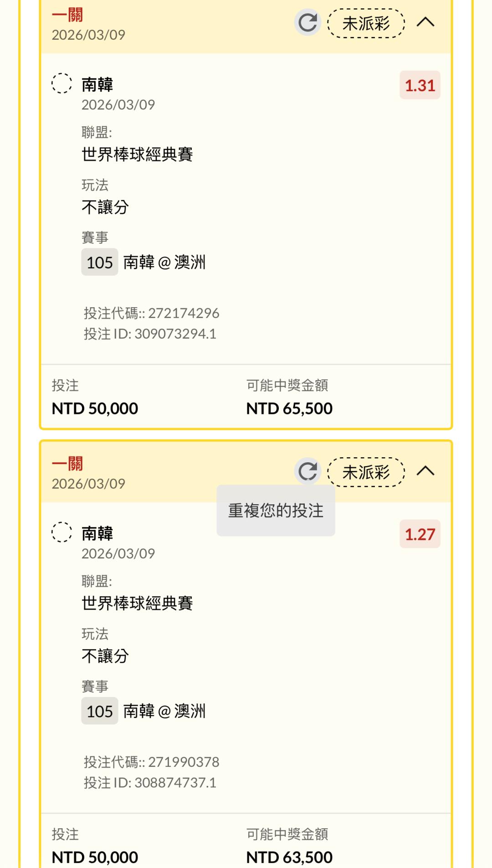Click event code 105 in bet 271990378
The height and width of the screenshot is (868, 492).
[99, 711]
